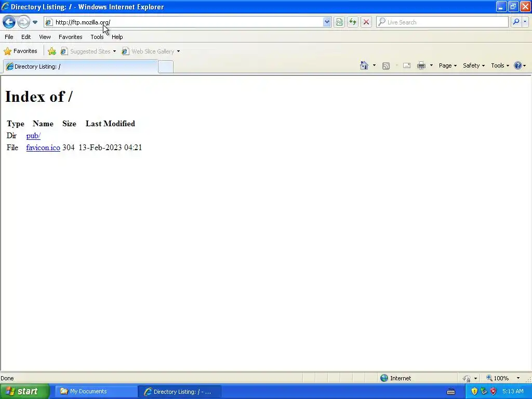This screenshot has height=399, width=532.
Task: Open the favicon.ico file link
Action: tap(43, 148)
